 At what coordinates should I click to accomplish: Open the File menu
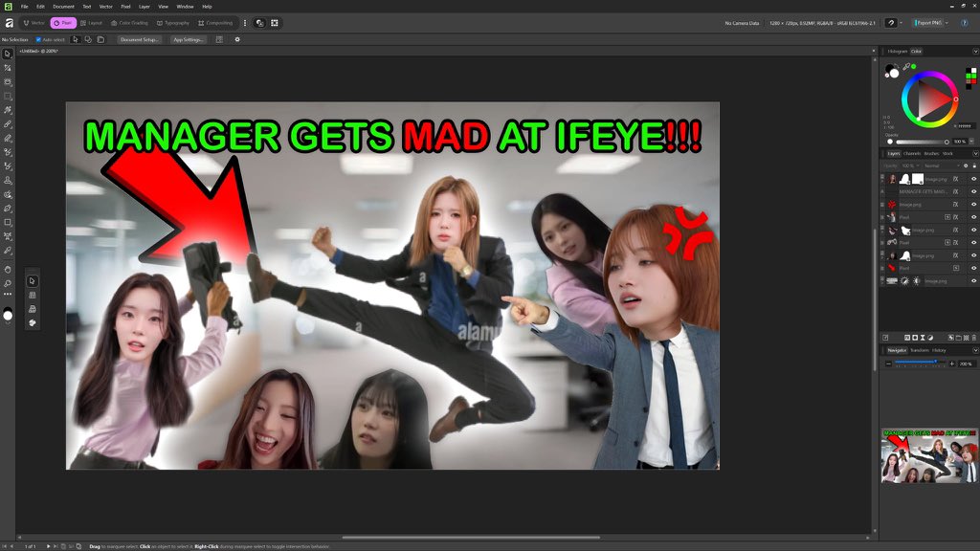tap(24, 7)
